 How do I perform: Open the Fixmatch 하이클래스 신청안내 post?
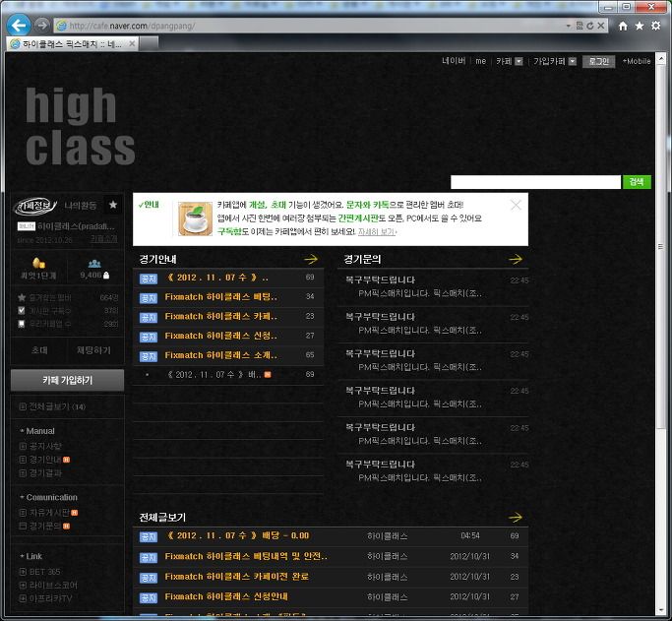226,596
